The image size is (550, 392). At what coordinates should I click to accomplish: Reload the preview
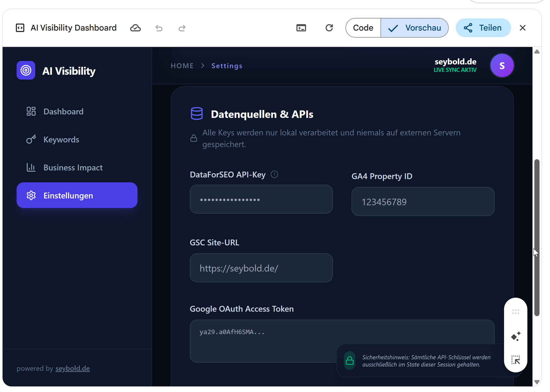(329, 28)
